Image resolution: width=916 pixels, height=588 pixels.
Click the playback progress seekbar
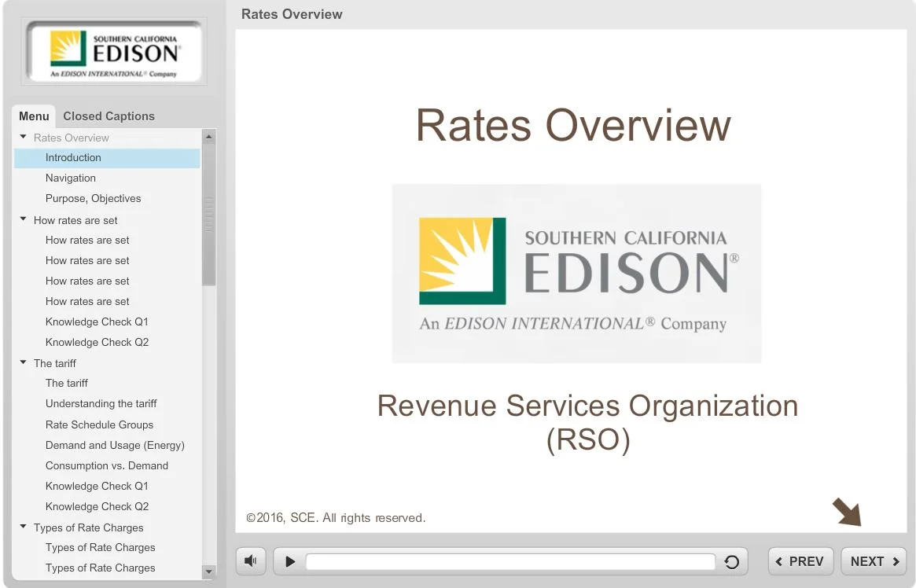(x=510, y=562)
